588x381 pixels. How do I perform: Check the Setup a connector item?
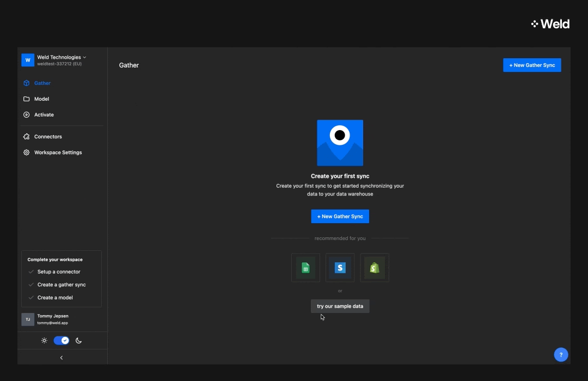pos(58,272)
